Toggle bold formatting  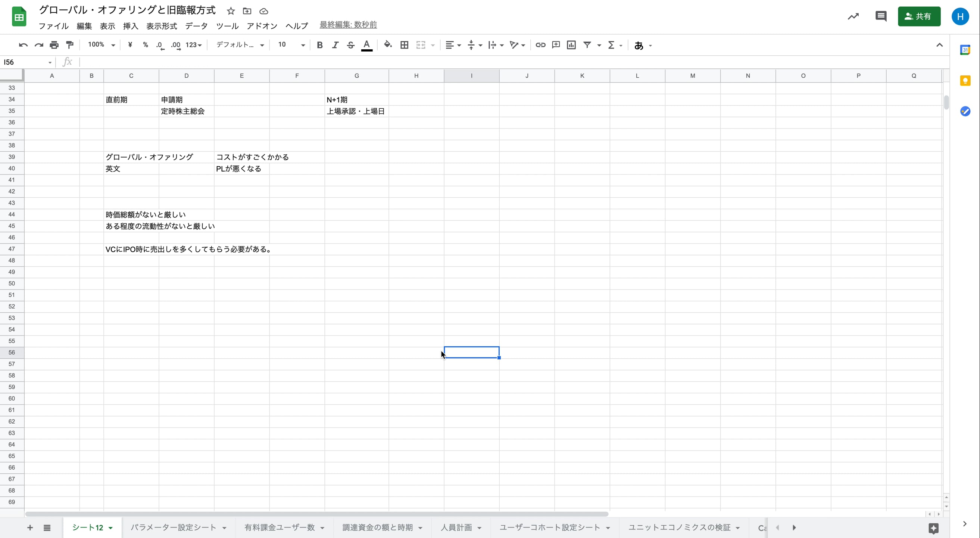coord(319,45)
